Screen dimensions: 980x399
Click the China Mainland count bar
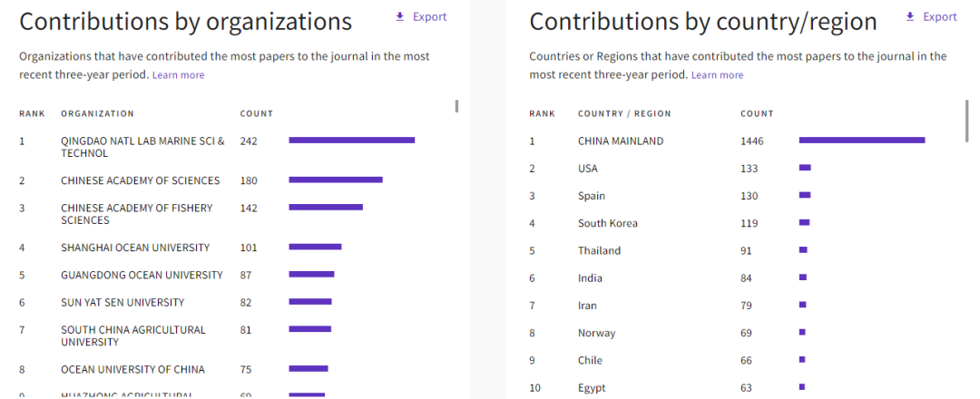861,141
